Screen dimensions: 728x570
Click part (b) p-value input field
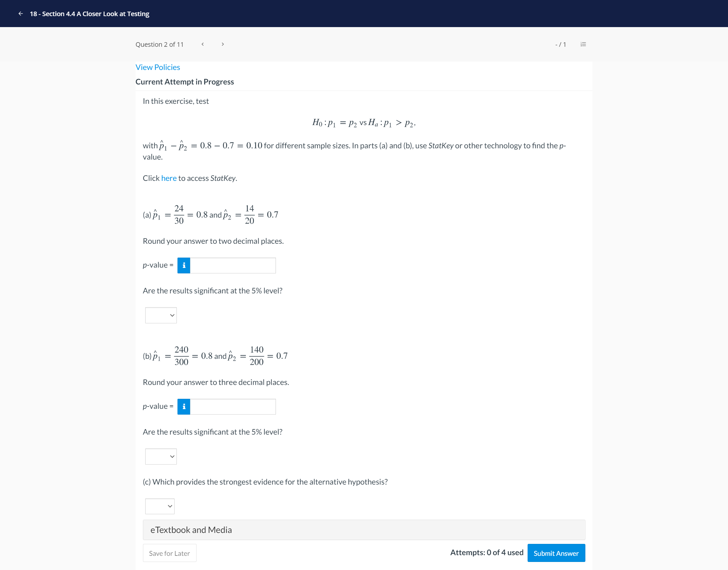233,407
